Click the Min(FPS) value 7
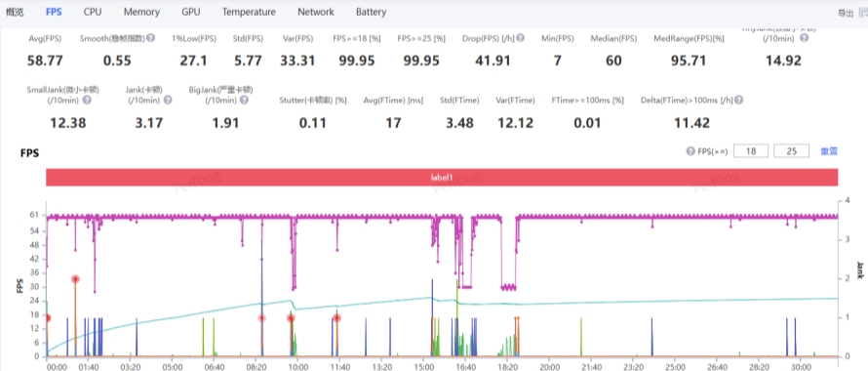The width and height of the screenshot is (868, 371). (557, 61)
